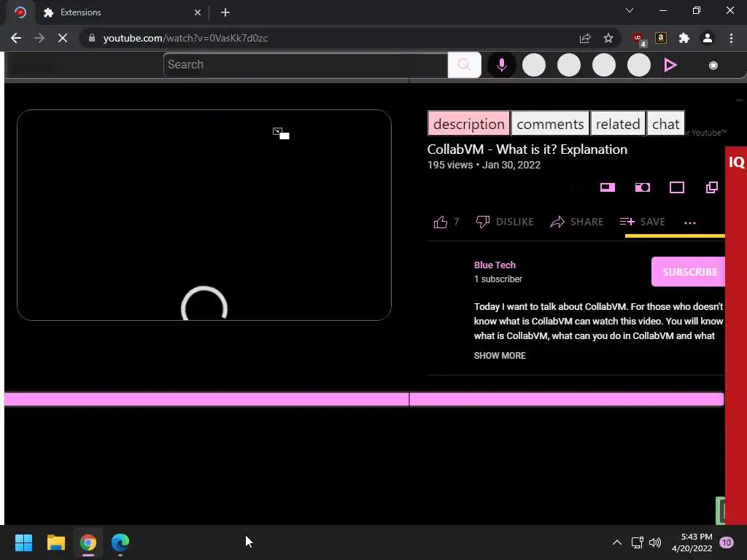This screenshot has width=747, height=560.
Task: Click the pop-out window layout icon
Action: (x=712, y=187)
